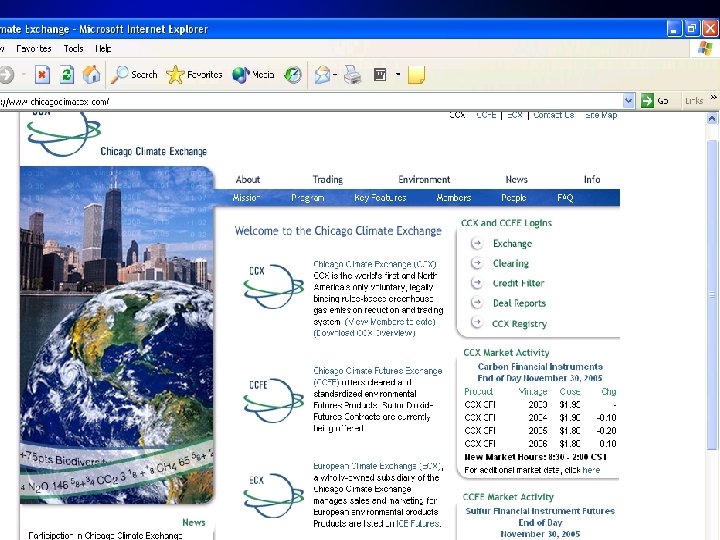The height and width of the screenshot is (540, 720).
Task: Select the Mission submenu item
Action: tap(246, 198)
